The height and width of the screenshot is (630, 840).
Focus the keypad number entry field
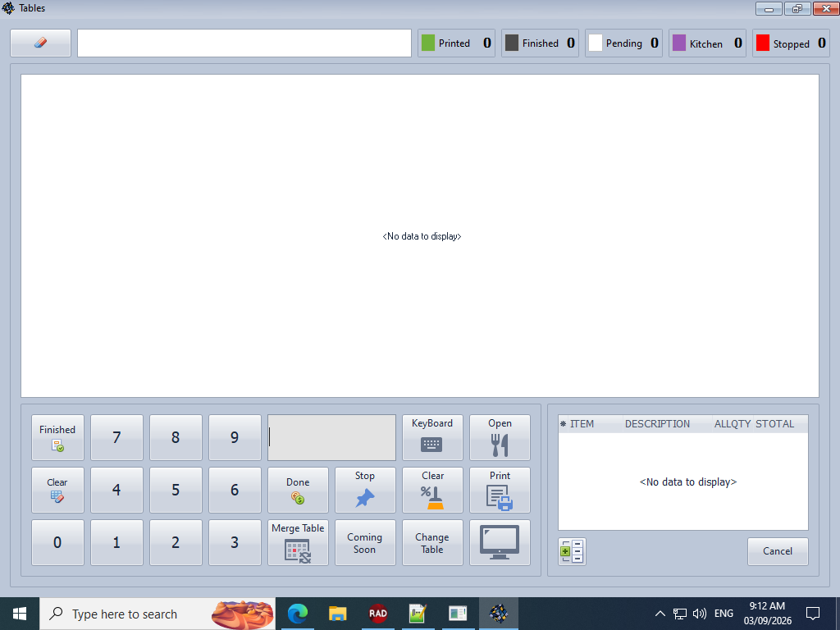(331, 437)
